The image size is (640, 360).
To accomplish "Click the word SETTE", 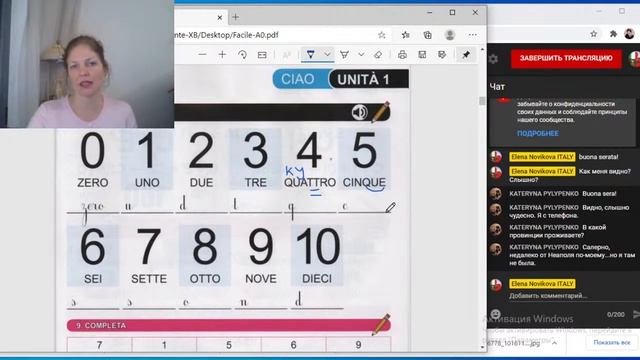I will pos(149,279).
